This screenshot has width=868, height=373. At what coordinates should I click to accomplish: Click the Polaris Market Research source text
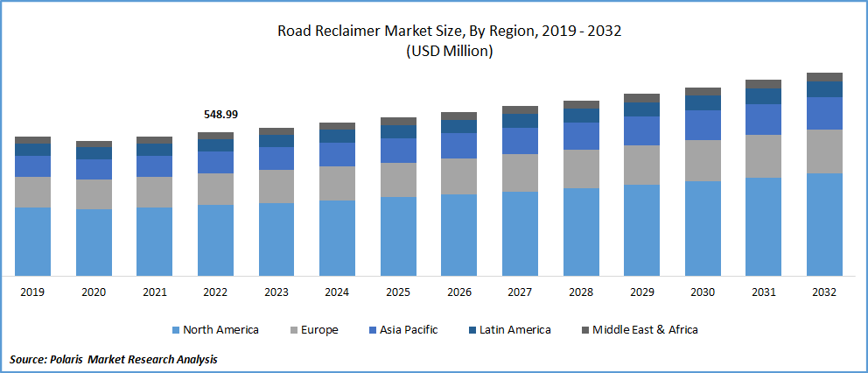coord(114,359)
